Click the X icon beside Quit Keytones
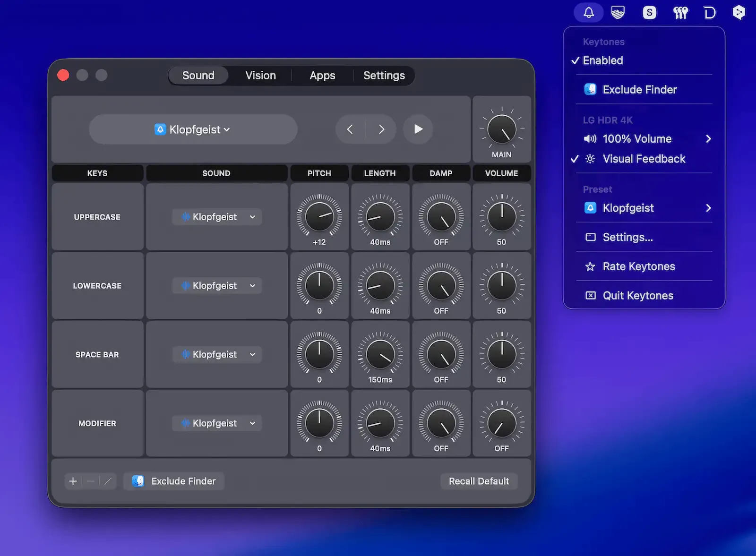Image resolution: width=756 pixels, height=556 pixels. [591, 295]
